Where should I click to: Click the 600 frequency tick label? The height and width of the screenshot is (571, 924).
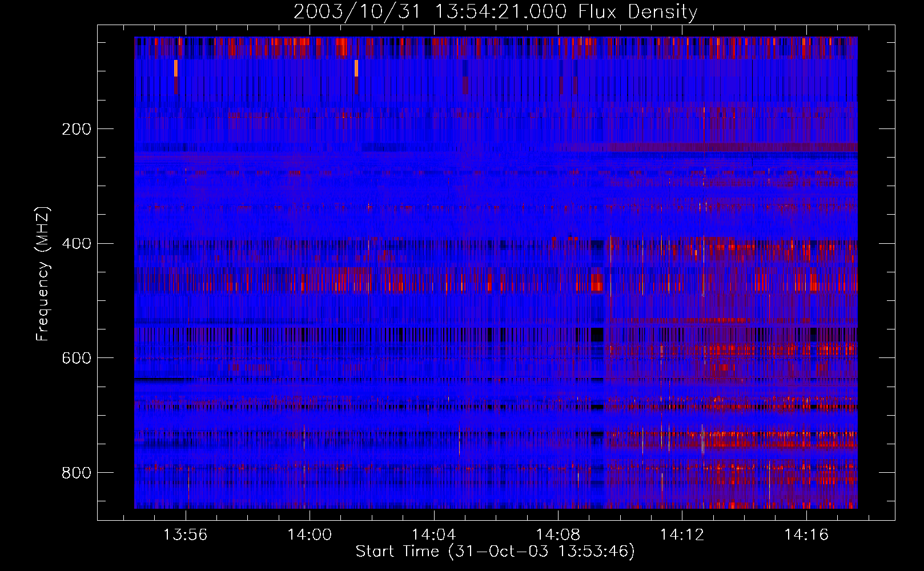click(x=77, y=358)
